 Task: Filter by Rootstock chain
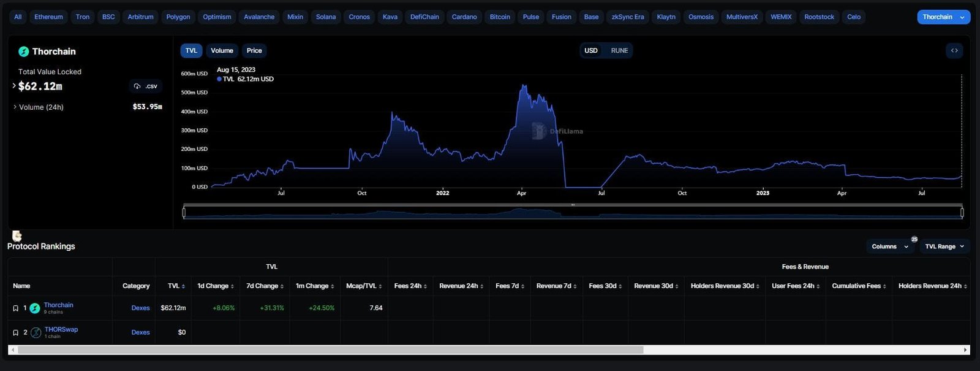[819, 17]
